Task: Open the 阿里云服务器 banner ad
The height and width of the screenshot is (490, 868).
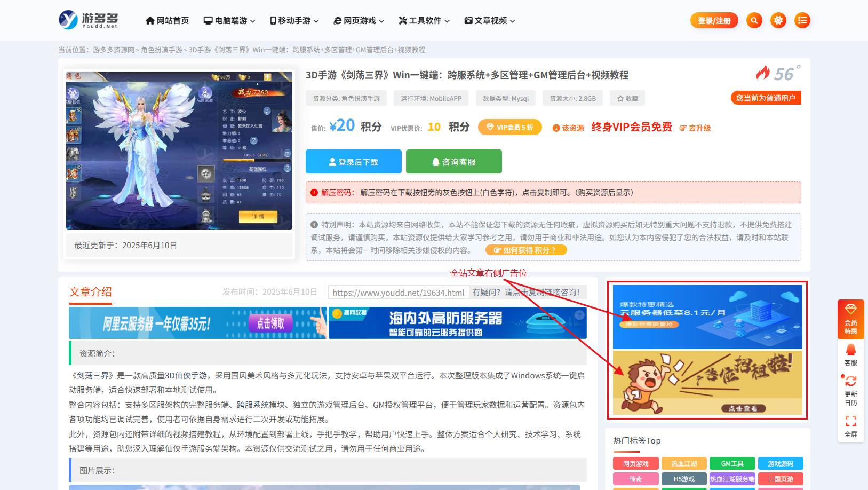Action: point(198,322)
